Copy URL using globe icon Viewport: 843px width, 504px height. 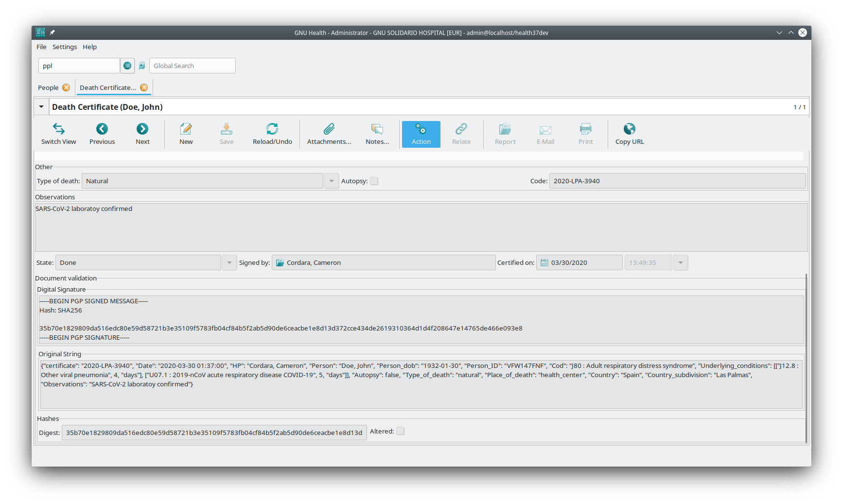click(x=630, y=129)
